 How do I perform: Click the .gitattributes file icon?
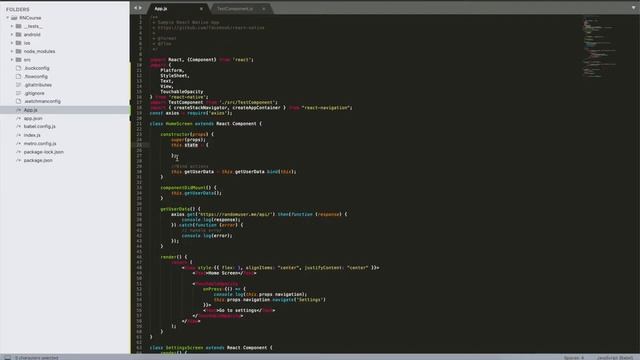tap(18, 85)
